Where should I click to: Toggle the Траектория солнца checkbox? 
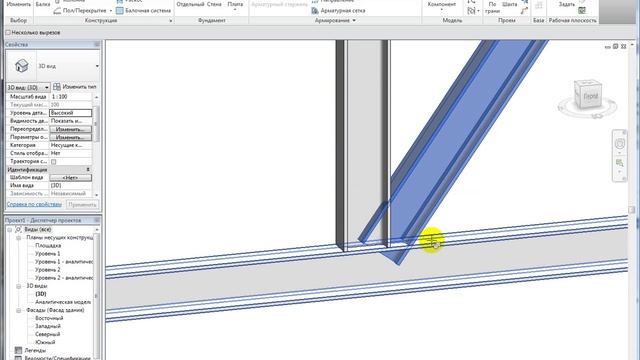point(53,161)
